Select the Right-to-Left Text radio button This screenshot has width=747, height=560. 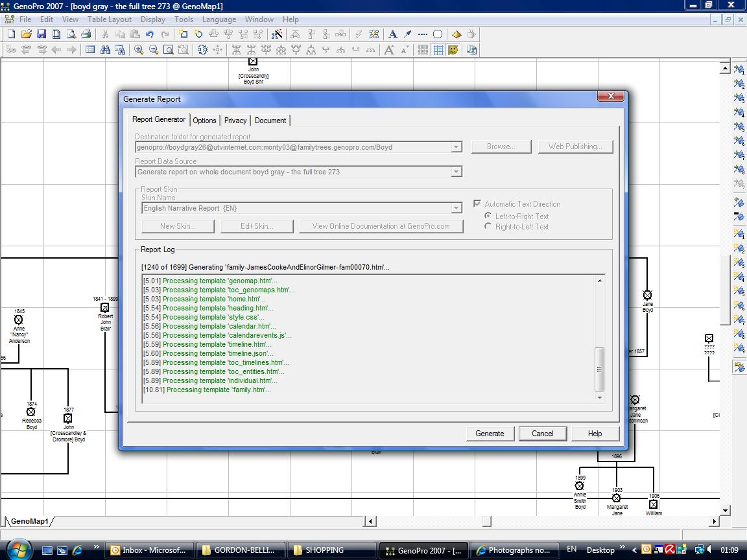pyautogui.click(x=488, y=226)
